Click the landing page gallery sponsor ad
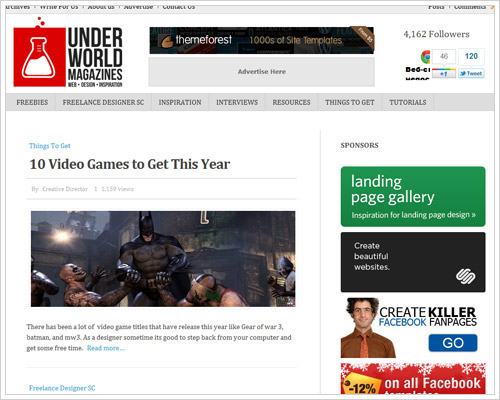Screen dimensions: 500x400 coord(413,197)
